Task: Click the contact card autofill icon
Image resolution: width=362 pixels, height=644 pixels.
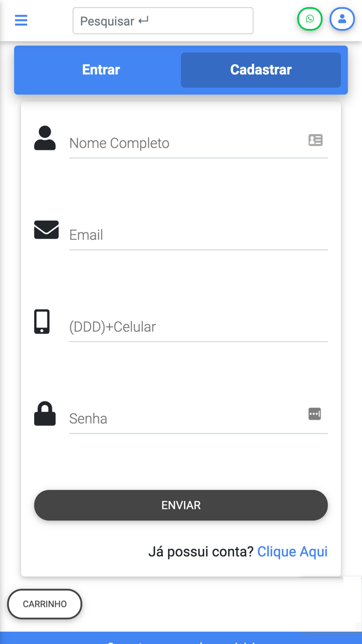Action: pos(315,140)
